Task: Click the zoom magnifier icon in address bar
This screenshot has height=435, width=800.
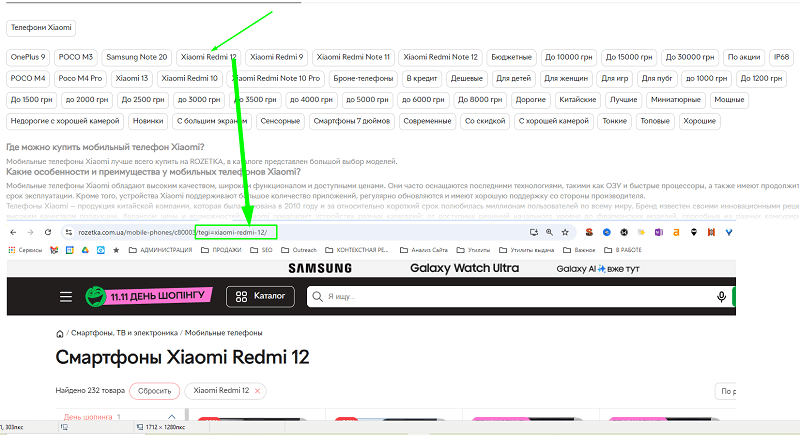Action: (549, 233)
